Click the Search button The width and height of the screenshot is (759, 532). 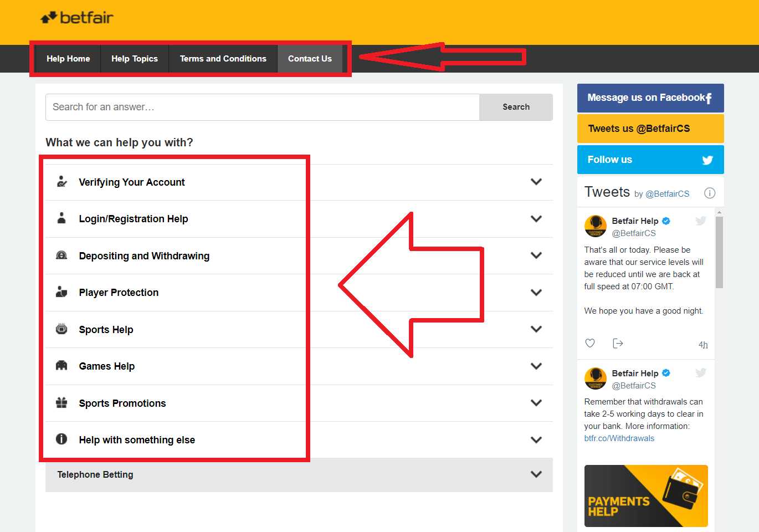tap(516, 107)
